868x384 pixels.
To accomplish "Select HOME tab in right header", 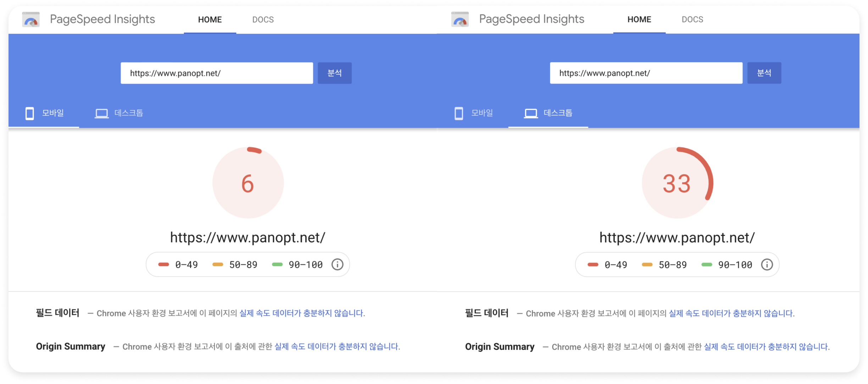I will [639, 20].
